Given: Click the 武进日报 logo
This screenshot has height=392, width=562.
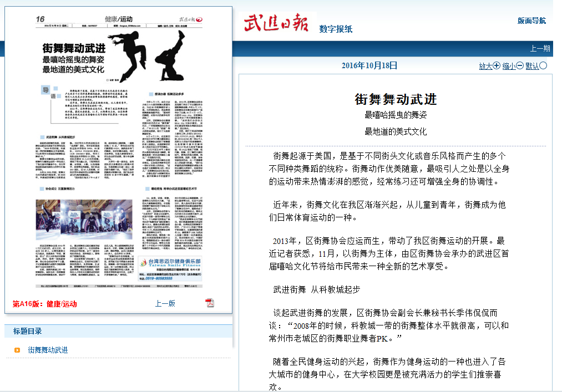Looking at the screenshot, I should click(276, 23).
